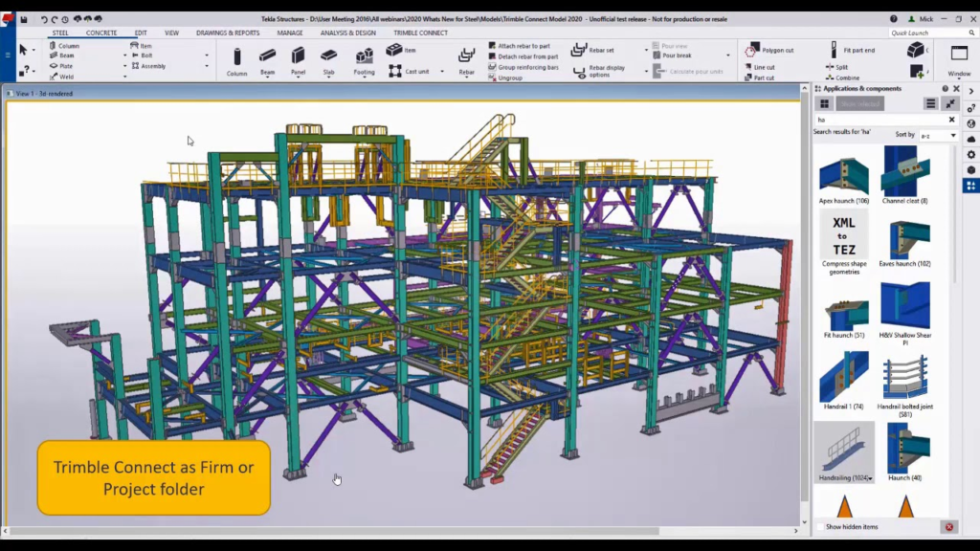Expand the Rebar set dropdown arrow
Viewport: 980px width, 551px height.
pyautogui.click(x=646, y=50)
